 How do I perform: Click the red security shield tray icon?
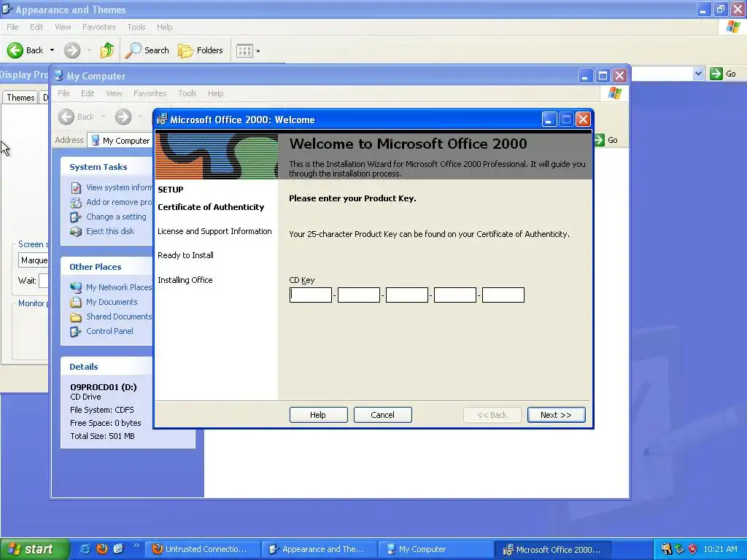pyautogui.click(x=692, y=549)
